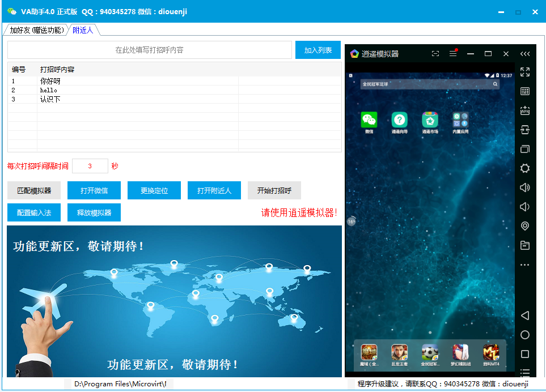Click the 逍遥模拟器 logo in its title bar
Image resolution: width=546 pixels, height=392 pixels.
point(354,54)
